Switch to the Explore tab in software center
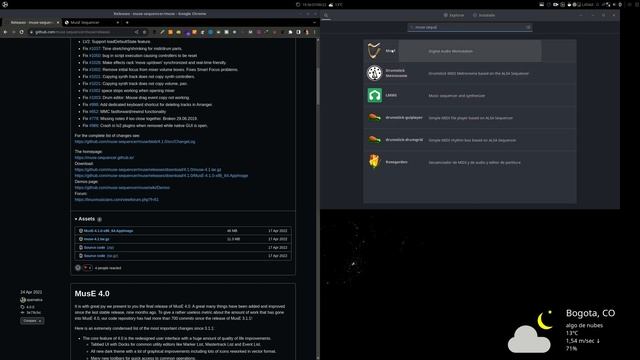 454,15
